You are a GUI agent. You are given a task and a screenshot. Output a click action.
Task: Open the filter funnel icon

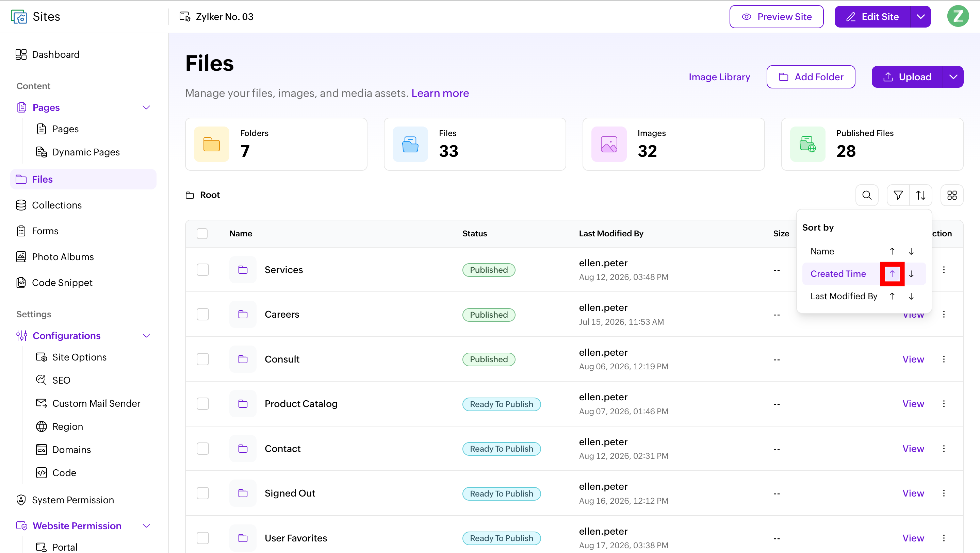point(898,195)
